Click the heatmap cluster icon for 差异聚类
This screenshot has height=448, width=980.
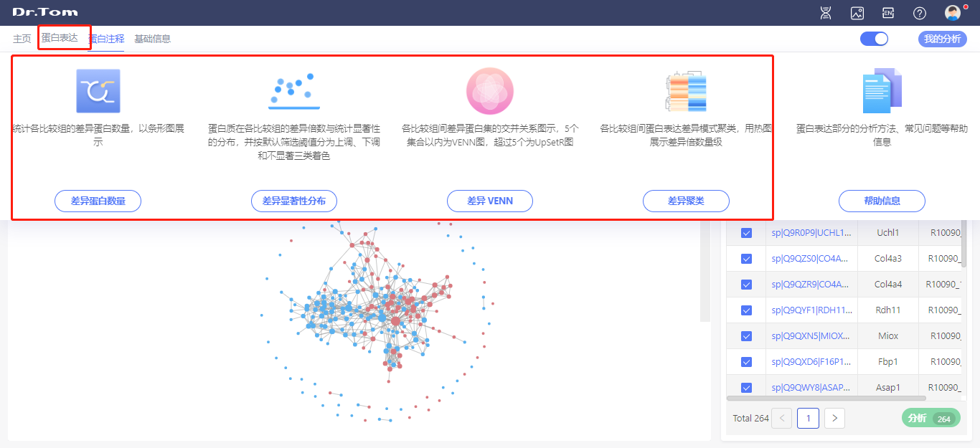coord(686,91)
